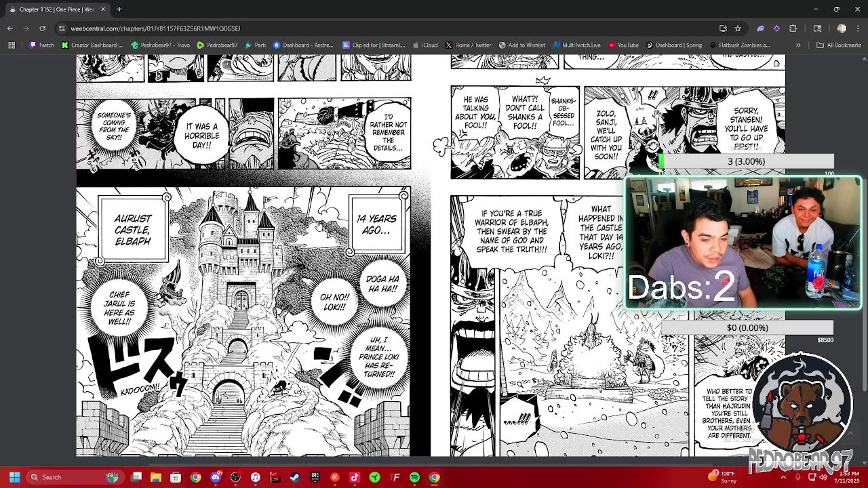Open the All Bookmarks folder

pyautogui.click(x=839, y=45)
